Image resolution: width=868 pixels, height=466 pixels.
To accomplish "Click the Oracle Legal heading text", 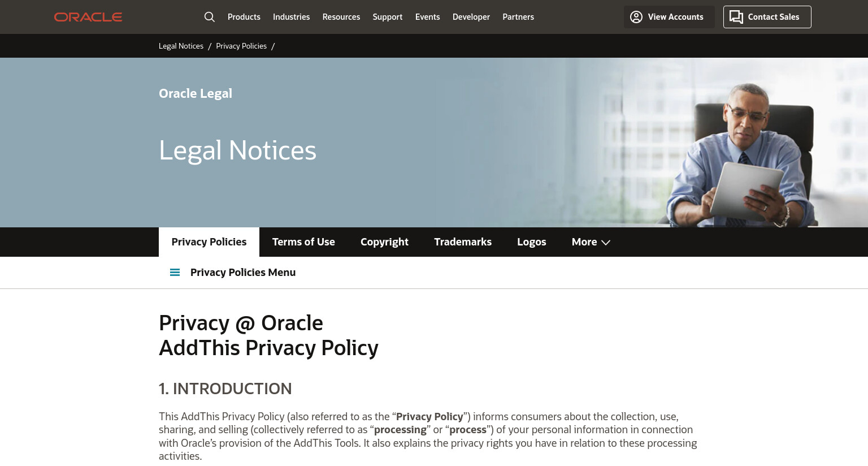I will (196, 93).
